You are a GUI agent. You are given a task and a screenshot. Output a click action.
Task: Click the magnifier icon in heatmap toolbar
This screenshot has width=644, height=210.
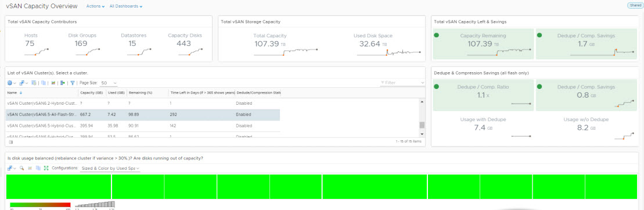[x=21, y=168]
